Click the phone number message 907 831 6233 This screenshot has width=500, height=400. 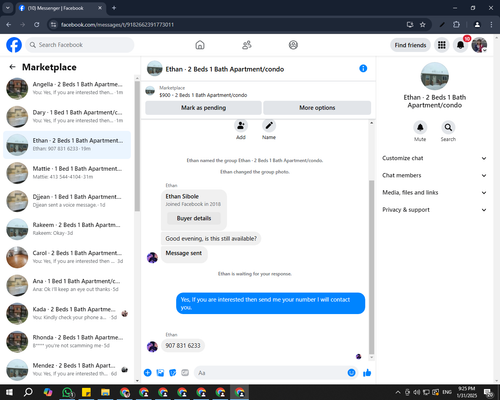click(x=183, y=345)
